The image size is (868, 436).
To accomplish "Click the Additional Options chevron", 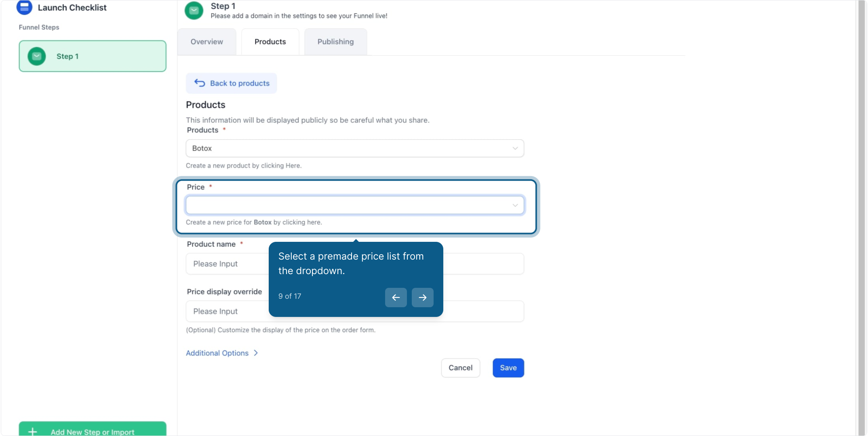I will pos(256,353).
